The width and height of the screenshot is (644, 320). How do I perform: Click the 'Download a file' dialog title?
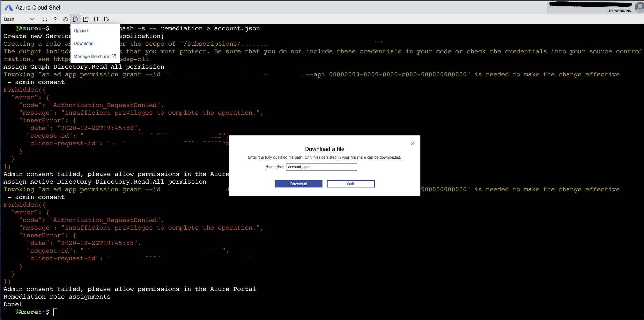click(x=325, y=149)
